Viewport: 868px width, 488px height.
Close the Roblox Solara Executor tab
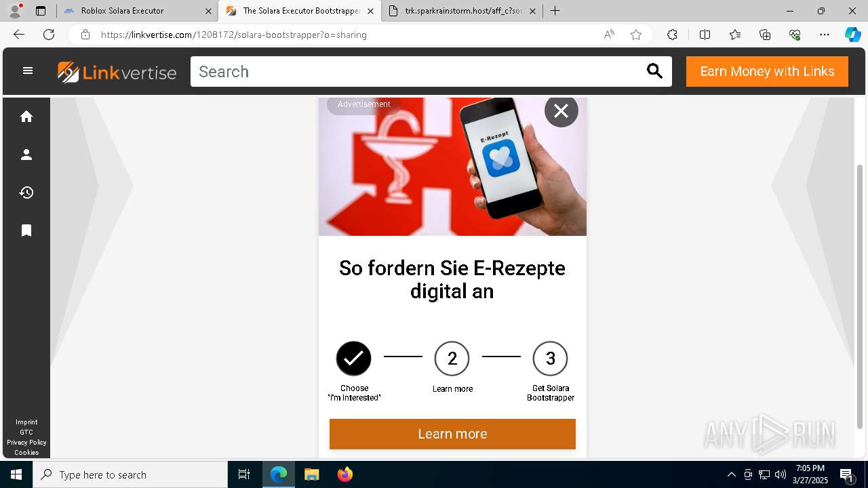(x=208, y=11)
